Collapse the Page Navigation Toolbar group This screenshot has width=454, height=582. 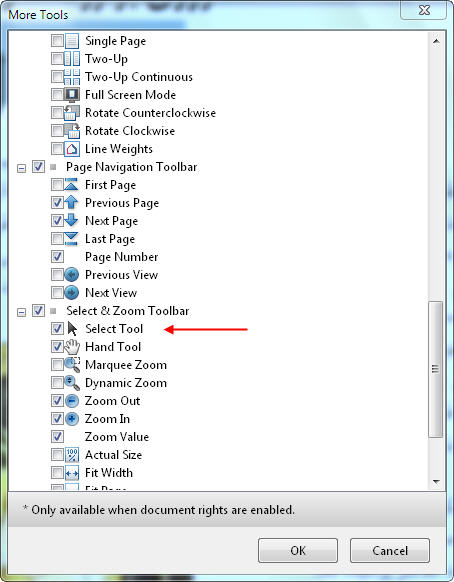tap(22, 169)
